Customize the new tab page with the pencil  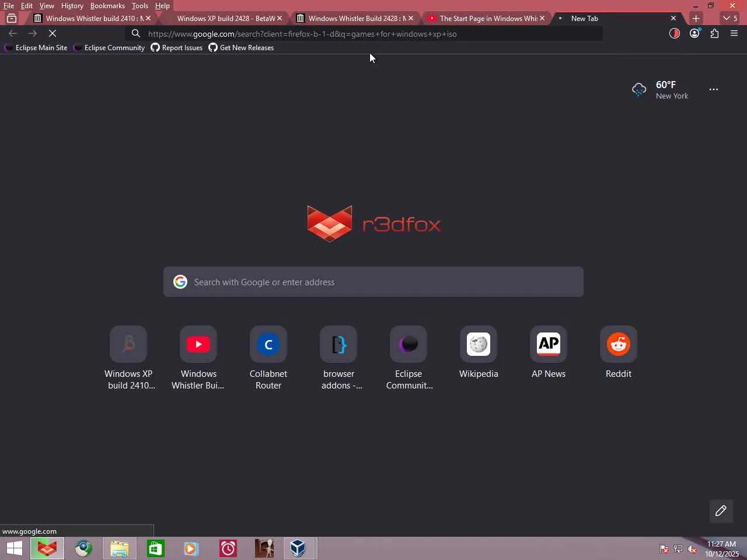click(721, 511)
